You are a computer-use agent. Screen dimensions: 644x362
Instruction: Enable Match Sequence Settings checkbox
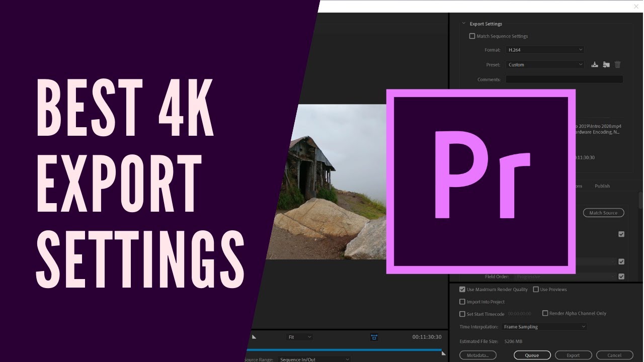[x=472, y=36]
